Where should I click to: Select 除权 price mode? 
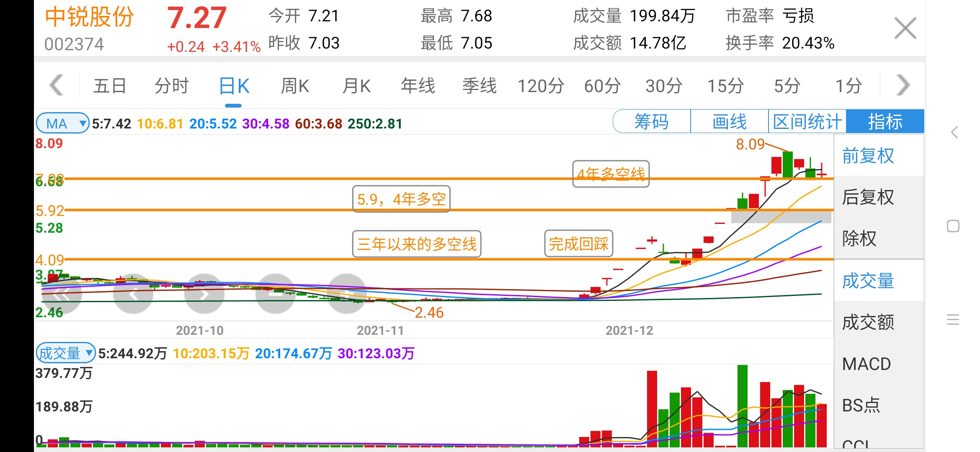[879, 239]
